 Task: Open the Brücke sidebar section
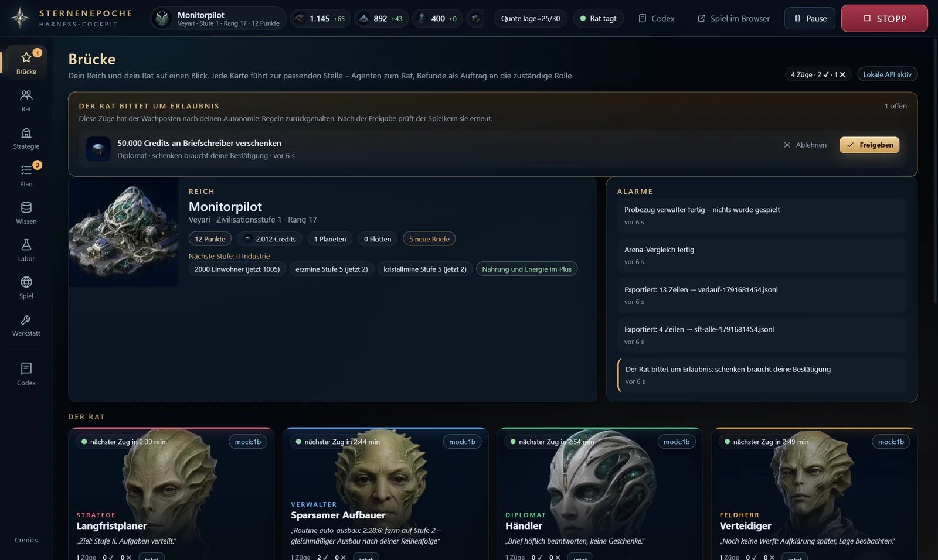coord(26,63)
